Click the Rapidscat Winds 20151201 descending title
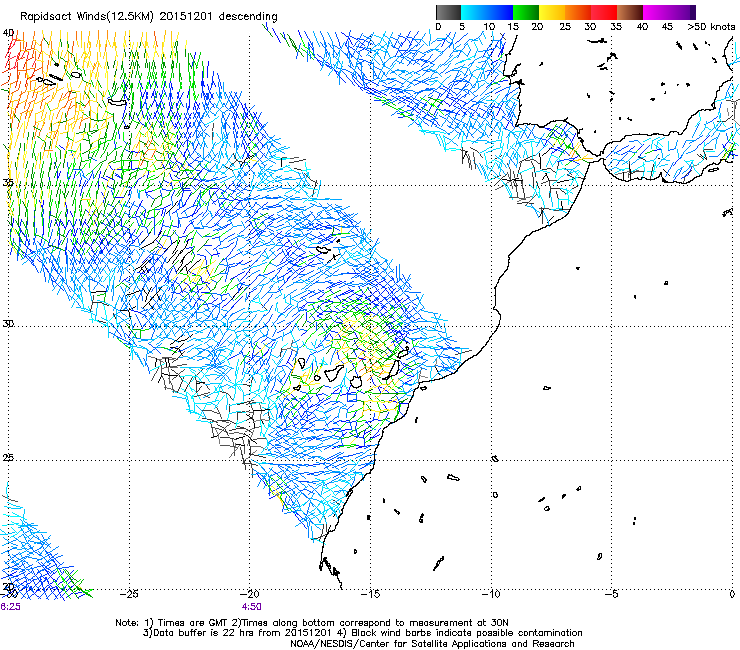The height and width of the screenshot is (650, 740). 149,16
